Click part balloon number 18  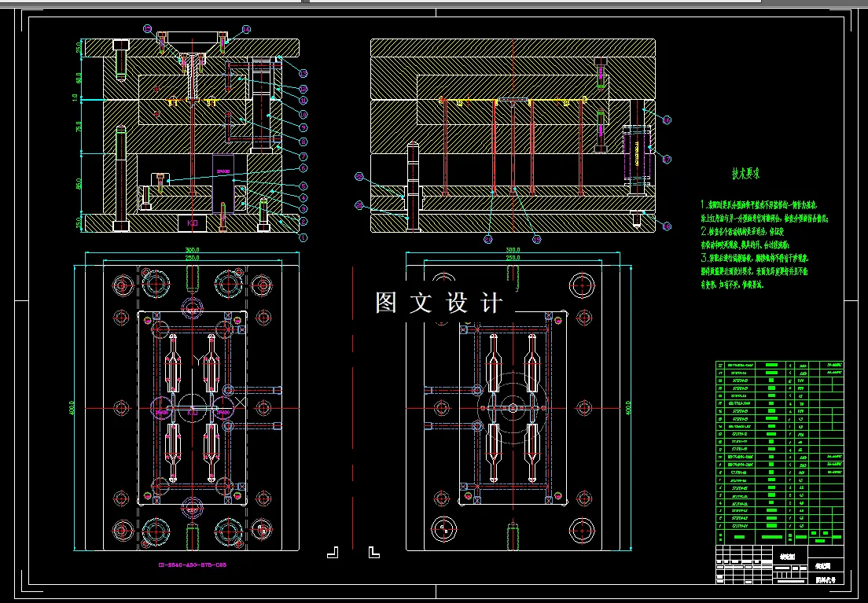(x=667, y=226)
